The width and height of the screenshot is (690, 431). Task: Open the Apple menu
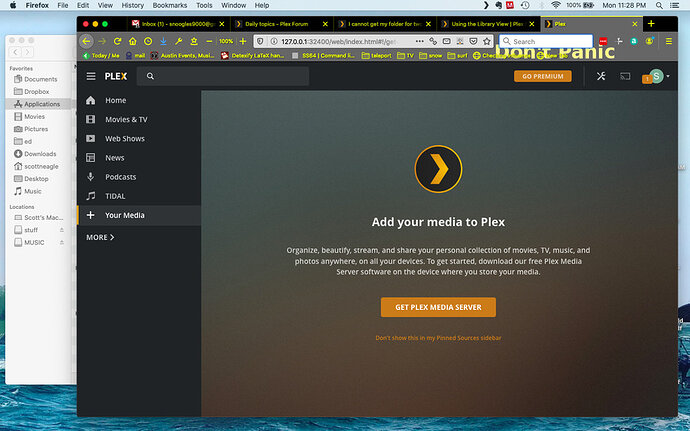(13, 5)
